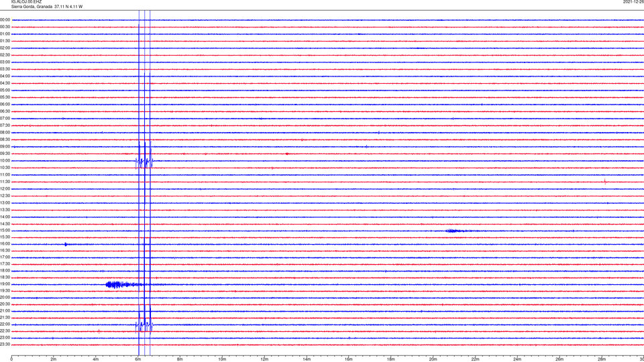Click the 20:00 trace time label
This screenshot has width=644, height=362.
coord(5,298)
